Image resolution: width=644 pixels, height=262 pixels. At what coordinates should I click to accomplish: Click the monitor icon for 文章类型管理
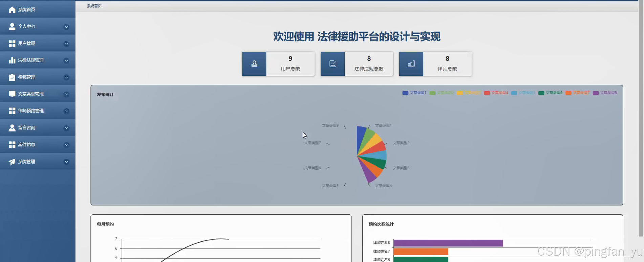pyautogui.click(x=12, y=94)
